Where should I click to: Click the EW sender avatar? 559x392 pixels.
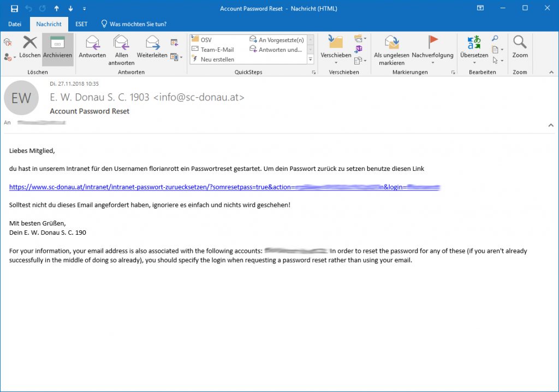(x=21, y=98)
